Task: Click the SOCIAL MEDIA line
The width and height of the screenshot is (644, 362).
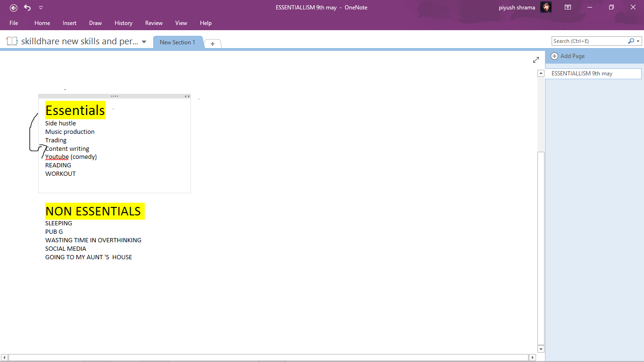Action: (x=66, y=249)
